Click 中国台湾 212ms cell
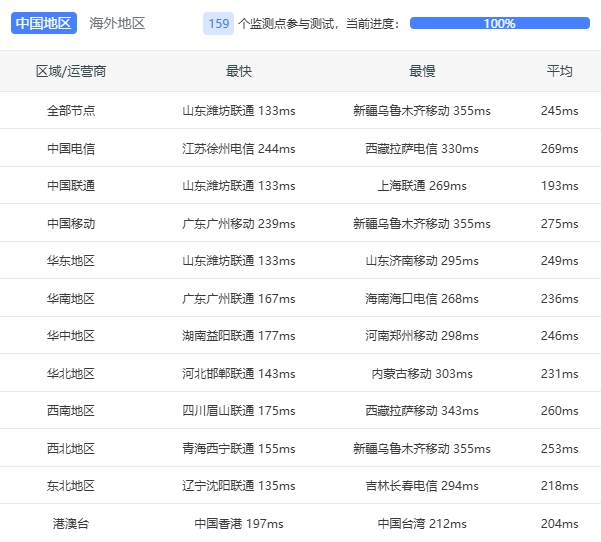The width and height of the screenshot is (601, 542). pos(422,524)
